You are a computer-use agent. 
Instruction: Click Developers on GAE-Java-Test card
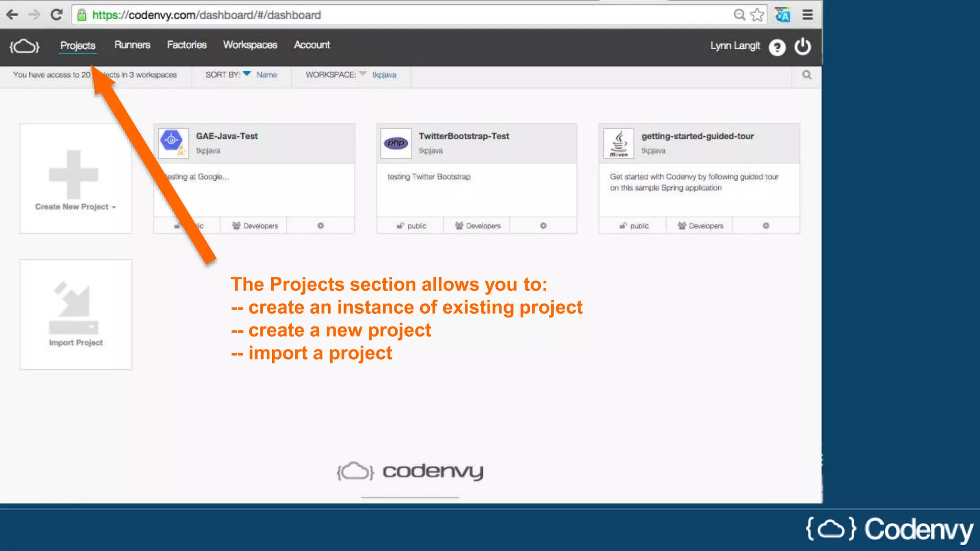pos(255,226)
